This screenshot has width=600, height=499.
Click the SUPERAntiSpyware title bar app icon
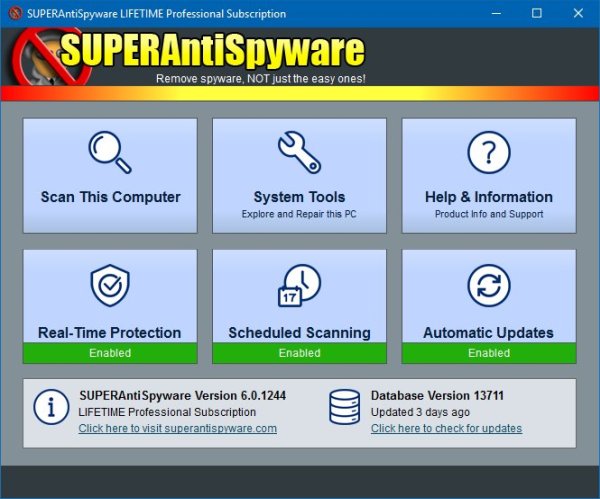click(14, 14)
